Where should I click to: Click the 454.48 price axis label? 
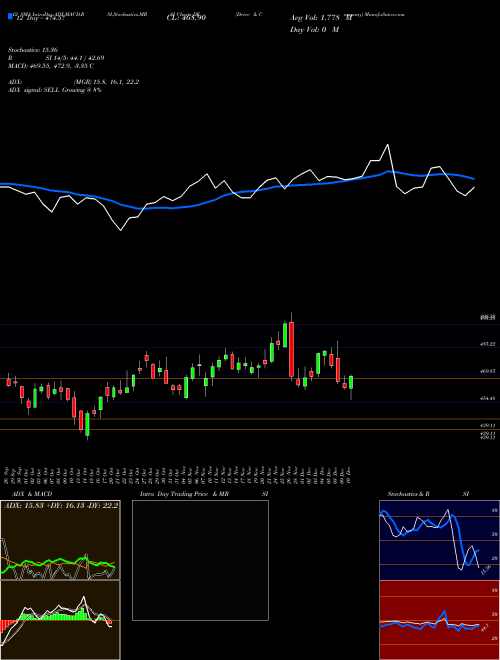point(488,398)
